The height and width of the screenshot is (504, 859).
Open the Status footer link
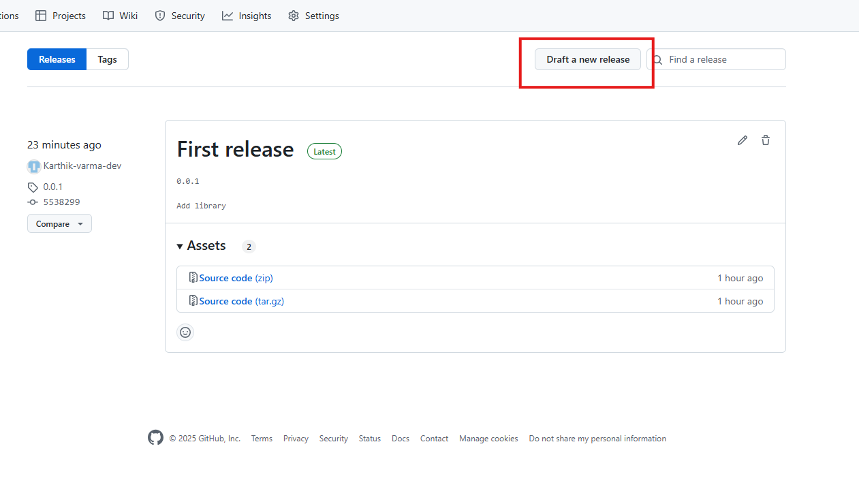370,439
